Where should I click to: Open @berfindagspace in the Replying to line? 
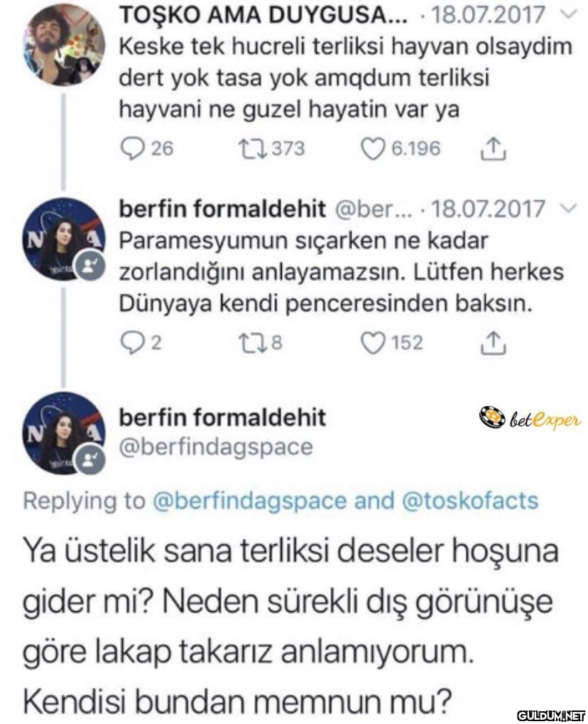pos(249,500)
